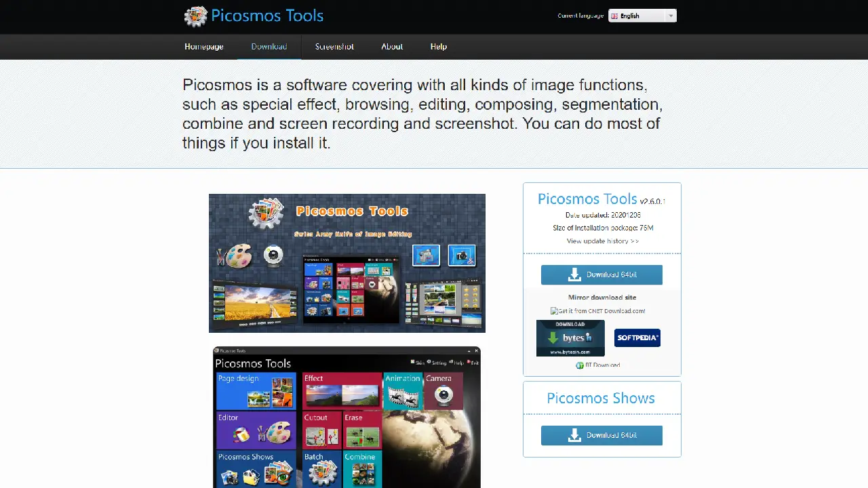
Task: Open the View update history link
Action: (602, 241)
